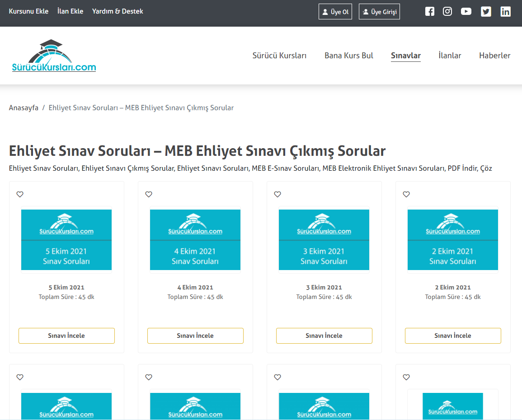Click Sınavı İncele for 5 Ekim 2021
The height and width of the screenshot is (420, 522).
pos(66,336)
